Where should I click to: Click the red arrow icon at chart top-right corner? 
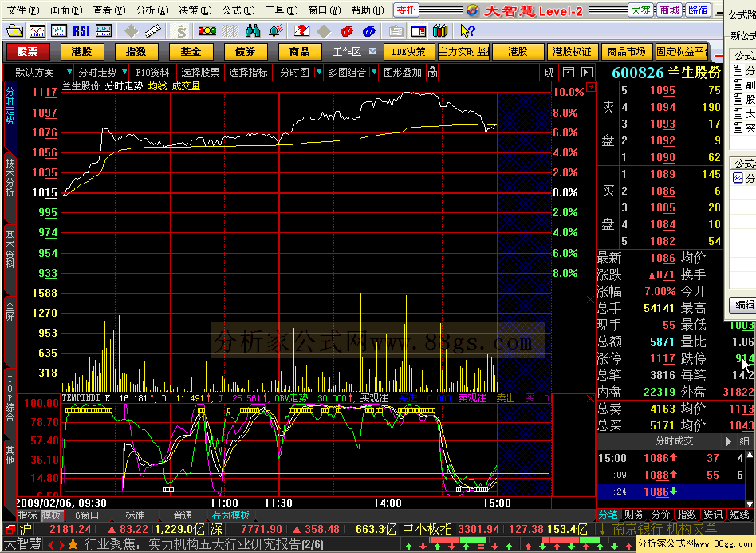click(x=591, y=87)
